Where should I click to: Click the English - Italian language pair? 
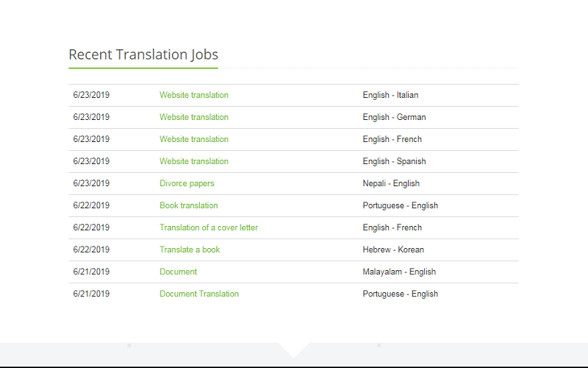click(x=390, y=95)
